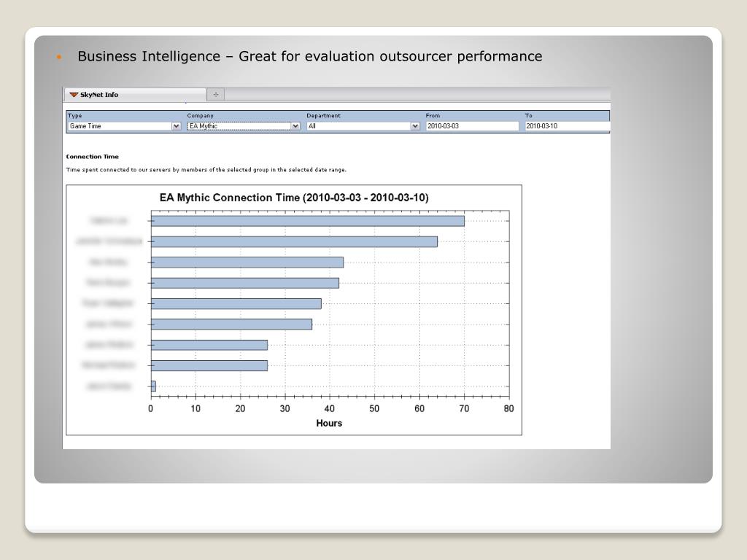Open the Department dropdown set to All
The width and height of the screenshot is (747, 560).
click(x=363, y=126)
